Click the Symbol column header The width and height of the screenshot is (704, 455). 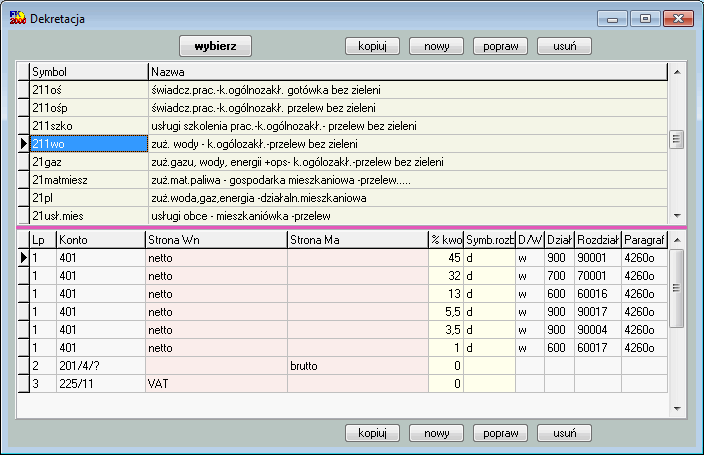[x=89, y=72]
